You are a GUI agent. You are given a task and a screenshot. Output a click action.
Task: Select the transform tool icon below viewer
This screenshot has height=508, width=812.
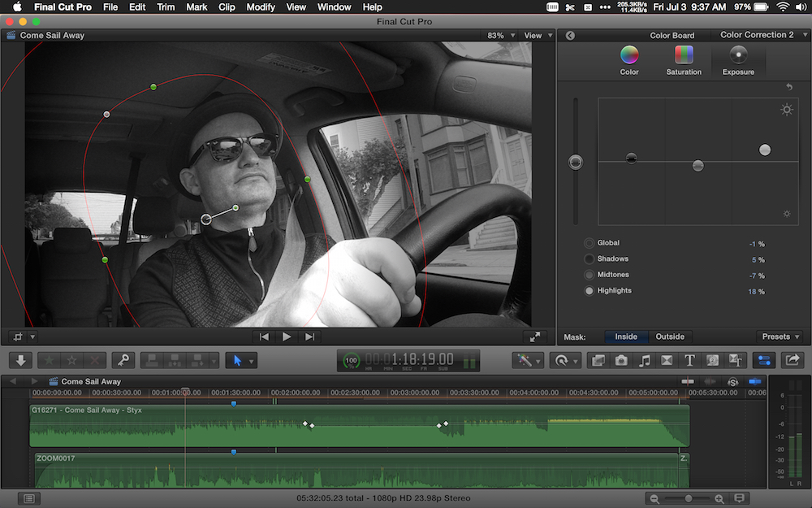(18, 337)
